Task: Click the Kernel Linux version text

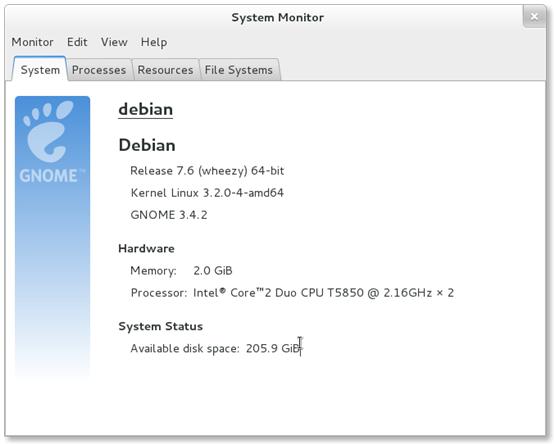Action: [x=207, y=193]
